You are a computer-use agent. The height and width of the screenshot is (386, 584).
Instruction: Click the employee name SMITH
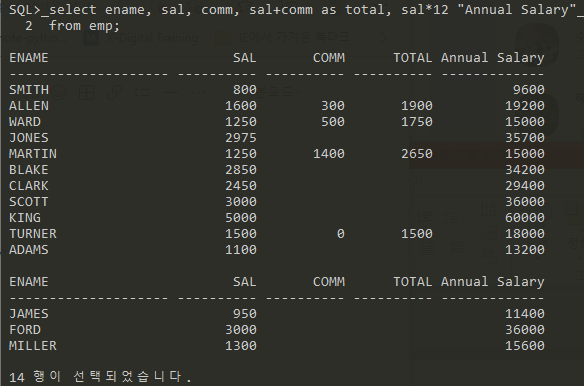coord(29,90)
